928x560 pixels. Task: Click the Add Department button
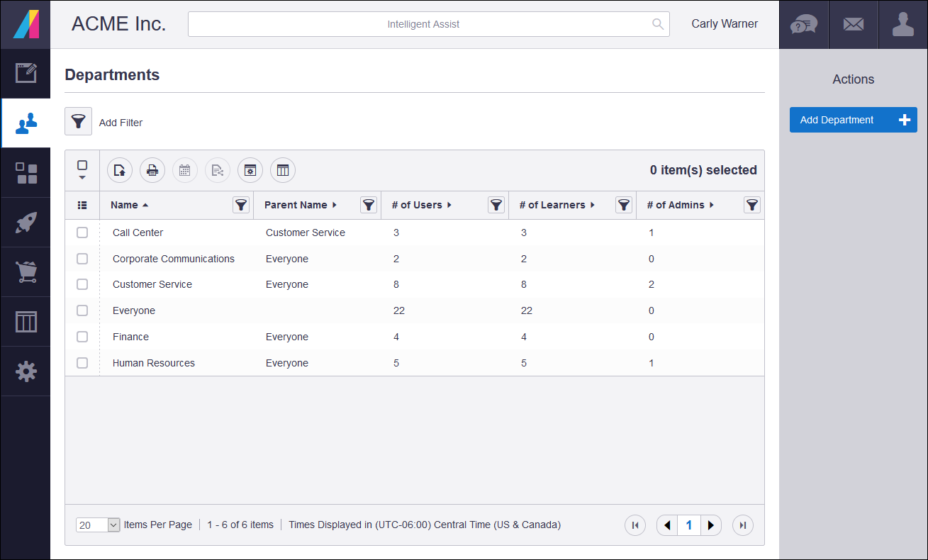[x=853, y=120]
